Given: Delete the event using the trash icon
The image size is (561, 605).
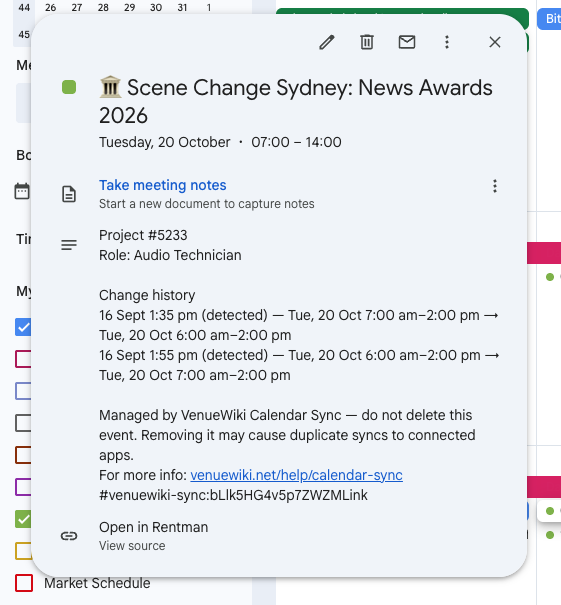Looking at the screenshot, I should (x=367, y=42).
